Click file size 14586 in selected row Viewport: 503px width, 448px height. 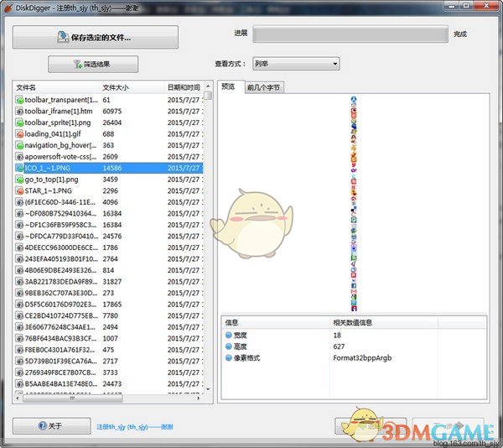112,168
